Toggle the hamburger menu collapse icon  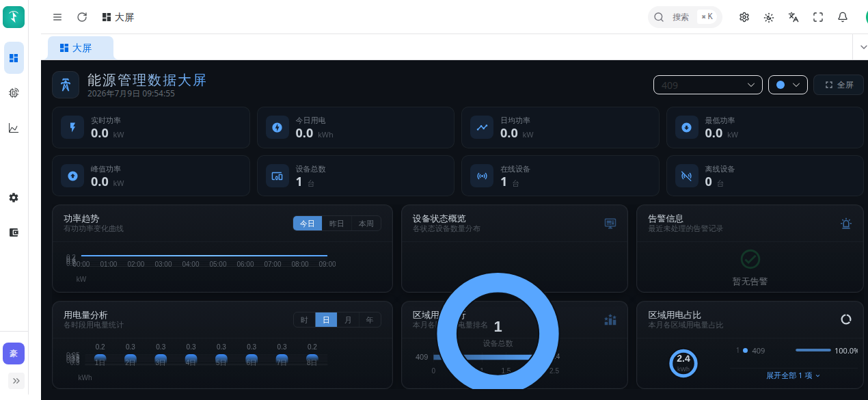point(57,17)
